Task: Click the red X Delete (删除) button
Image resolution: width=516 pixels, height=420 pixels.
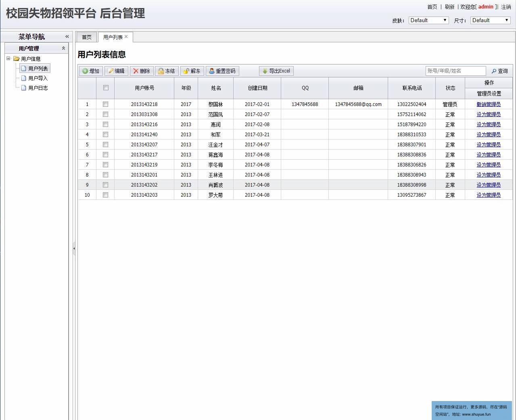Action: point(142,71)
